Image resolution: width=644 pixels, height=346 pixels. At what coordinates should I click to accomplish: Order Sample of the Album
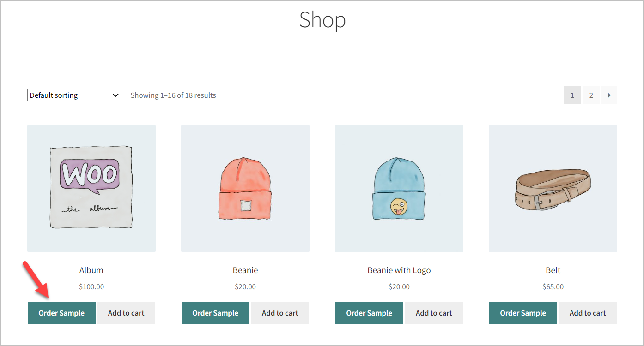pos(61,313)
